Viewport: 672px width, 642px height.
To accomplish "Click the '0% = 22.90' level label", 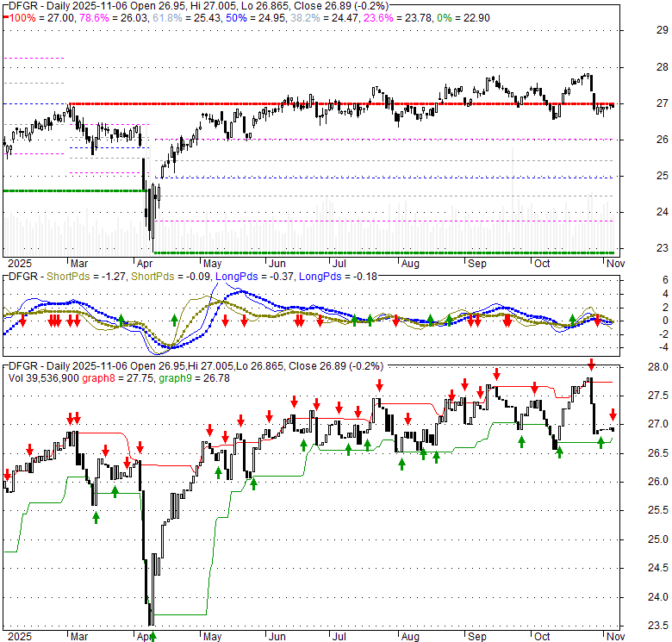I will tap(464, 18).
